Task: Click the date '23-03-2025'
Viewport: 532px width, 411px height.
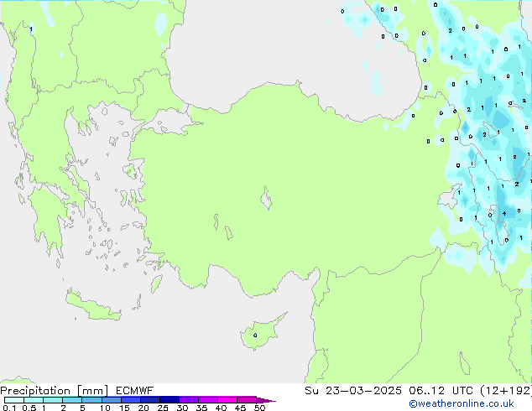Action: coord(363,391)
